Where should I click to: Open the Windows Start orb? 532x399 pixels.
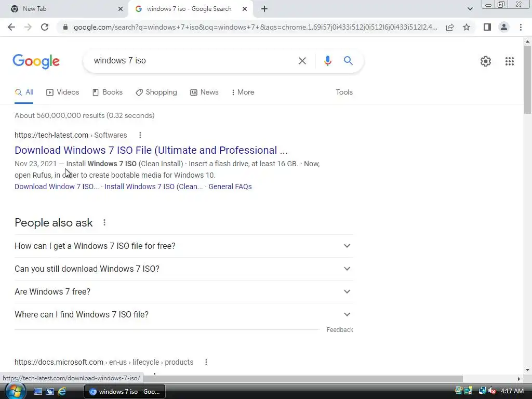click(x=15, y=391)
